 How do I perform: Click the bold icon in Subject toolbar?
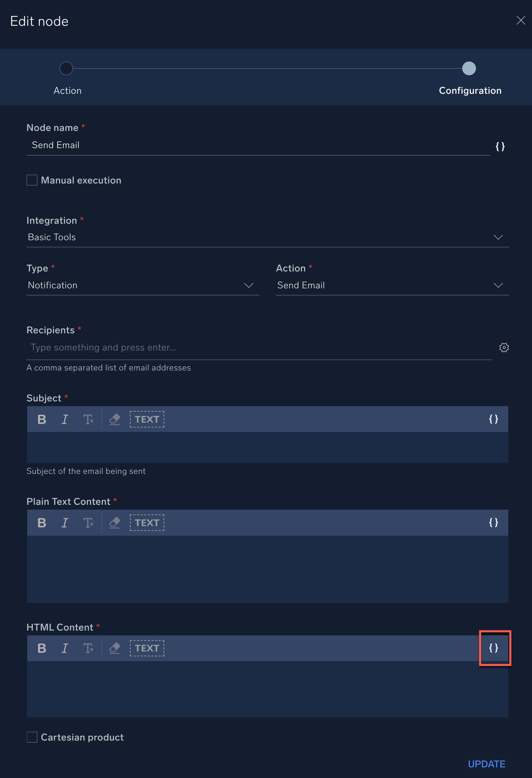pos(42,419)
